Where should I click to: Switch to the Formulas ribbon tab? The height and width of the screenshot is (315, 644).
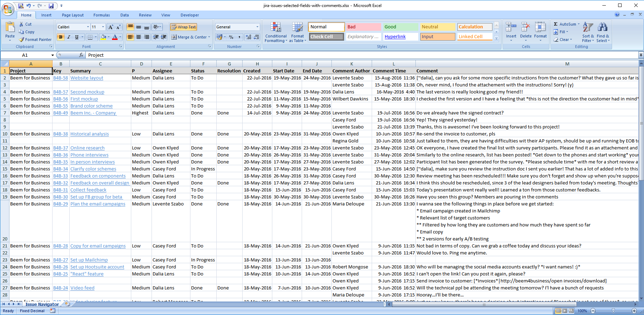pyautogui.click(x=101, y=15)
